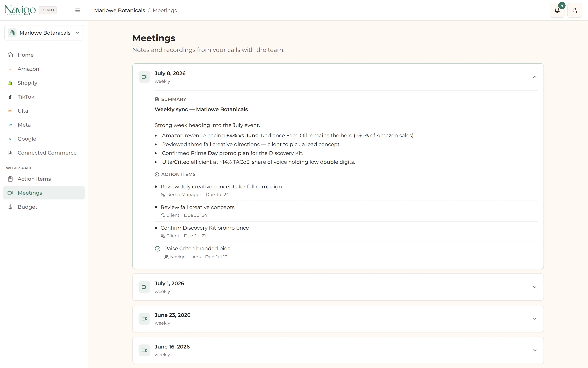The height and width of the screenshot is (368, 588).
Task: Toggle the sidebar hamburger menu
Action: tap(78, 10)
